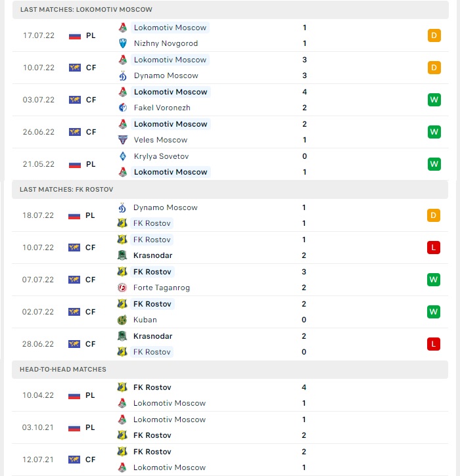This screenshot has width=460, height=476.
Task: Select the 03.10.21 head-to-head match row
Action: coord(230,427)
